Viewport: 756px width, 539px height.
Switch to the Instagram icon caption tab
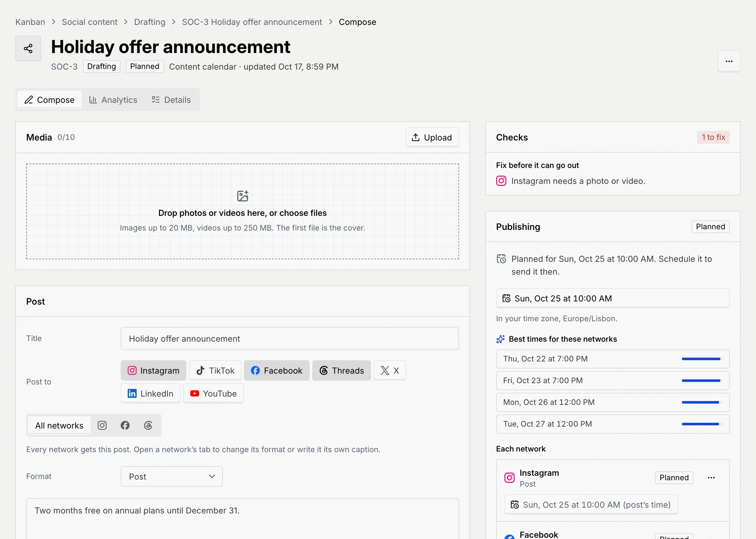102,425
